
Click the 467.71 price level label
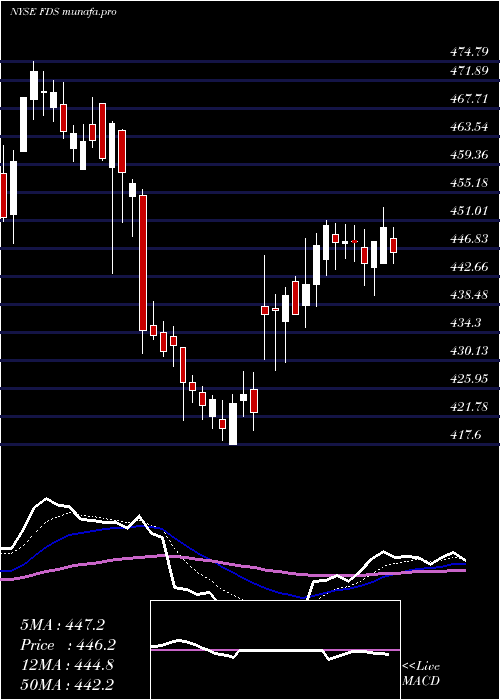(469, 99)
